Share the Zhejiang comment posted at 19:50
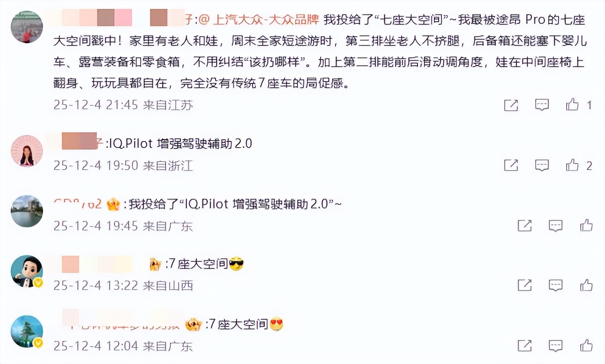The height and width of the screenshot is (364, 605). click(511, 165)
